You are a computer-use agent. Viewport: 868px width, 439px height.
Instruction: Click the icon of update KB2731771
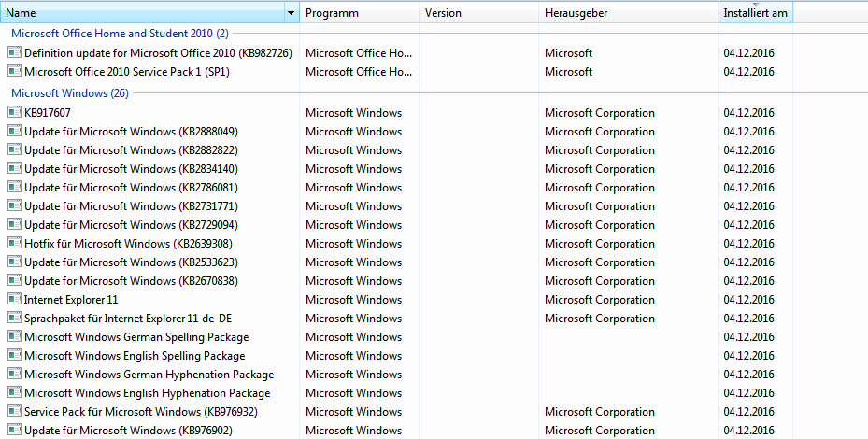[x=15, y=205]
